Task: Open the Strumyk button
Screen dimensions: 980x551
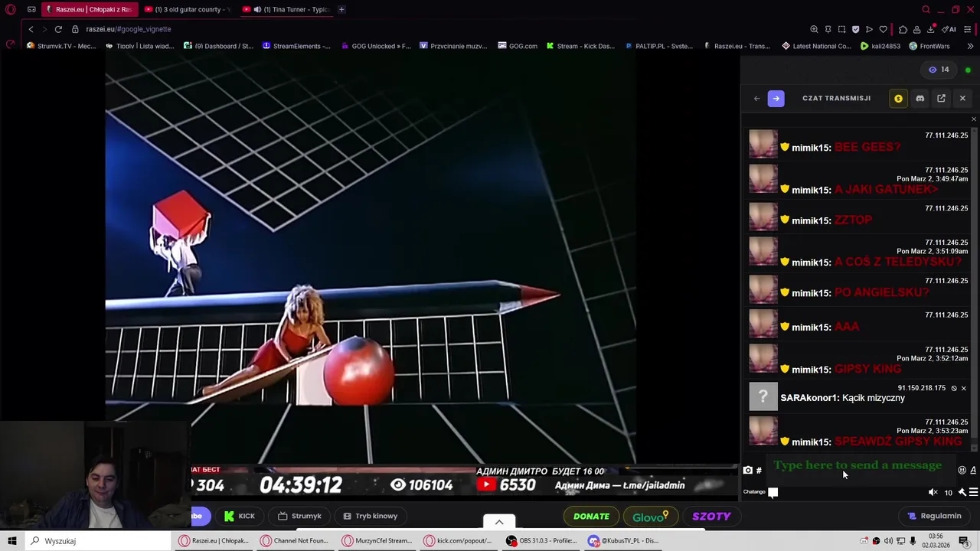Action: (299, 516)
